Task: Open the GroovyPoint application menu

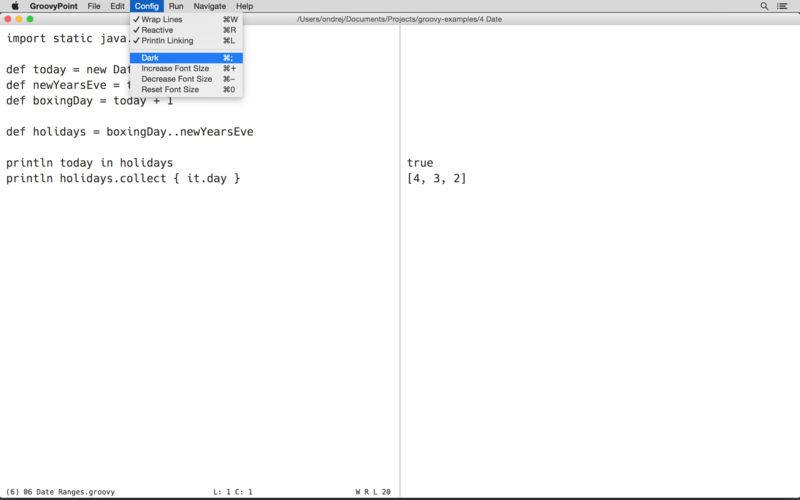Action: (x=53, y=6)
